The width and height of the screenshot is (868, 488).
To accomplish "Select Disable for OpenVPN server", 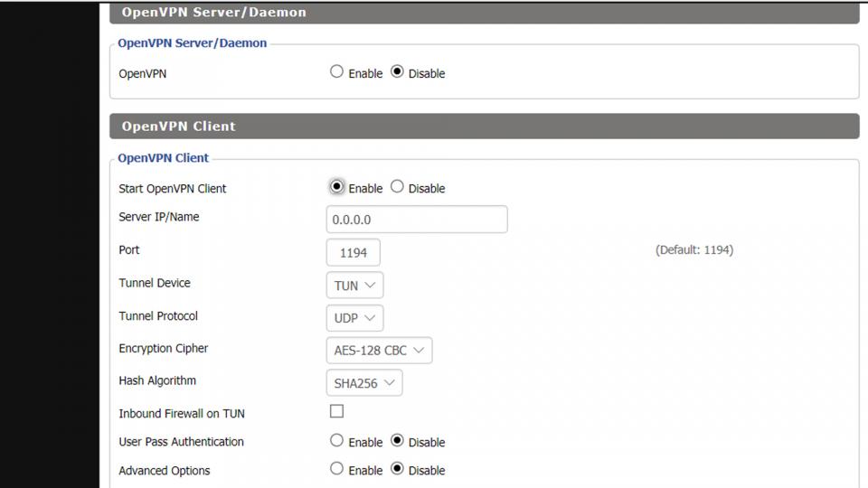I will coord(397,72).
